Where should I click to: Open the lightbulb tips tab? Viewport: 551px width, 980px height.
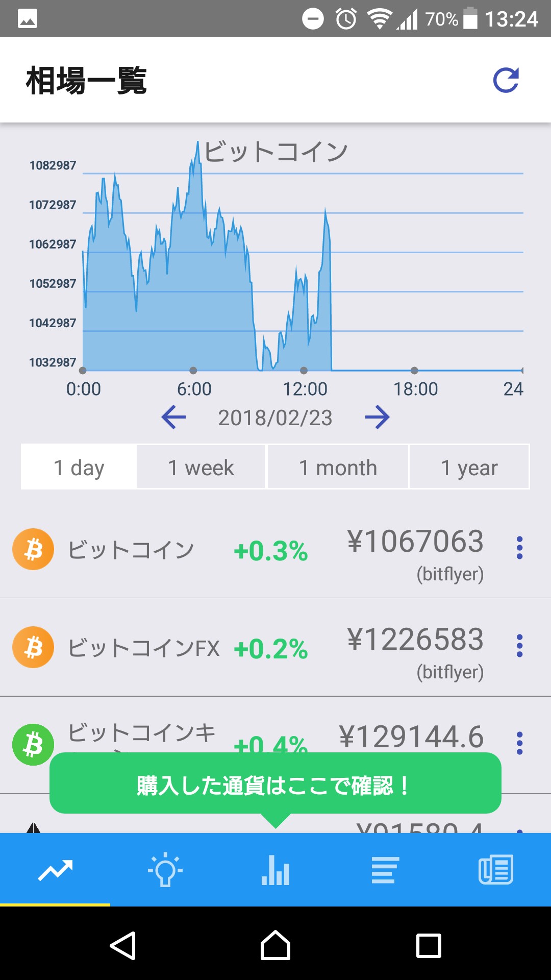click(165, 870)
